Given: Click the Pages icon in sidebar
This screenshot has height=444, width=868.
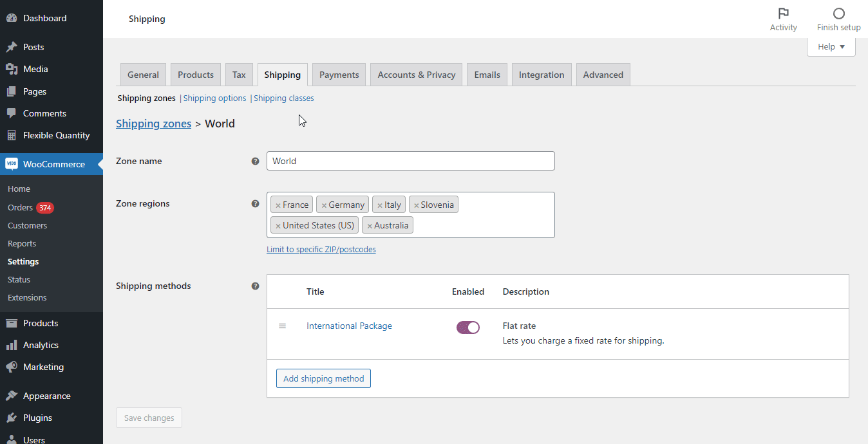Looking at the screenshot, I should coord(12,91).
